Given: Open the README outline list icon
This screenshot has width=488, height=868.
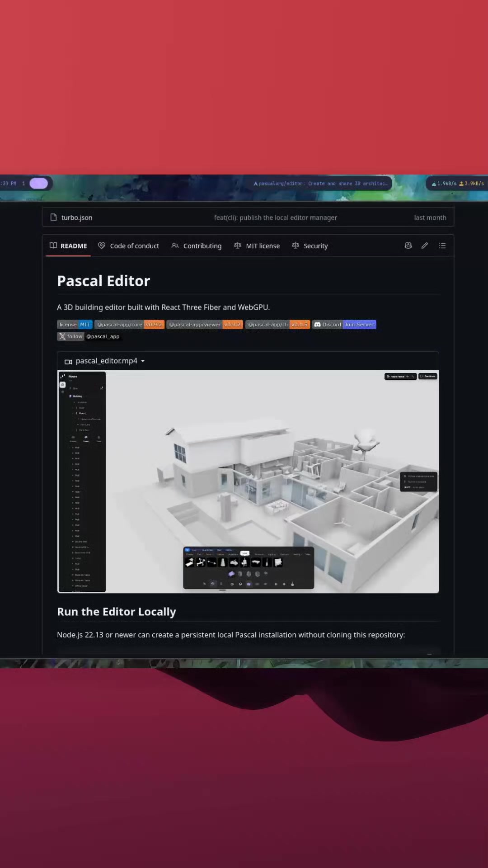Looking at the screenshot, I should point(442,245).
